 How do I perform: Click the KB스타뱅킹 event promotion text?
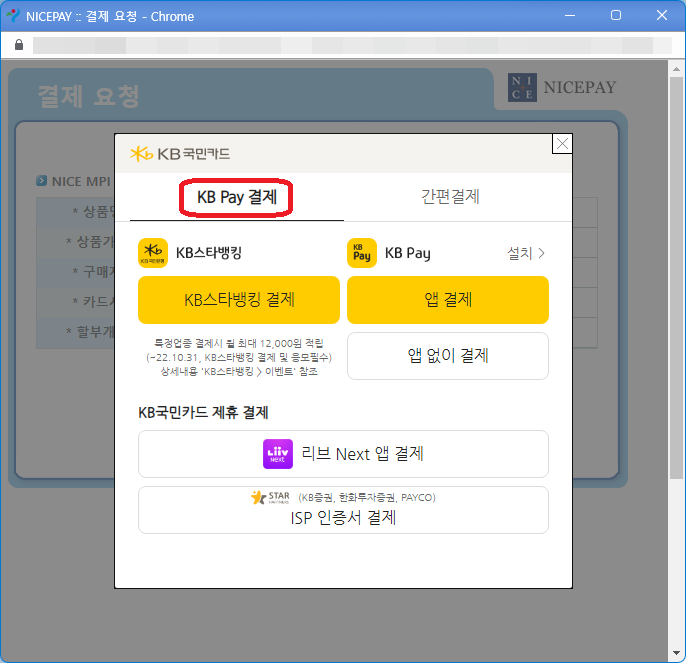point(239,358)
